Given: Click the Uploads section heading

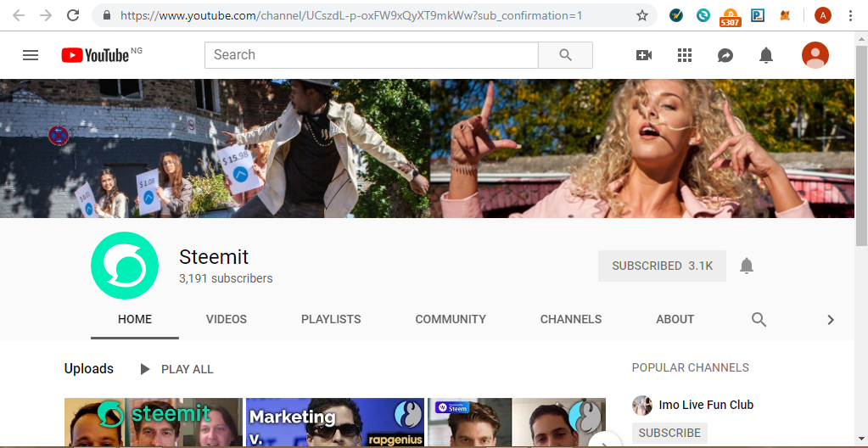Looking at the screenshot, I should pos(88,369).
